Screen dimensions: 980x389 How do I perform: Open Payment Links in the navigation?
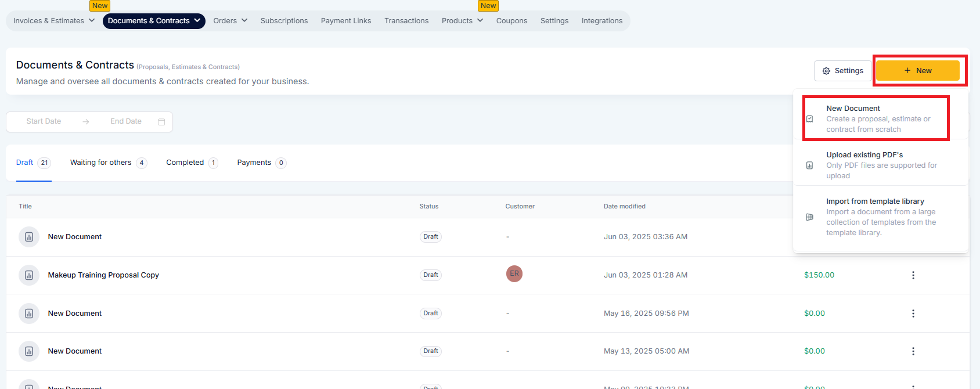[346, 21]
